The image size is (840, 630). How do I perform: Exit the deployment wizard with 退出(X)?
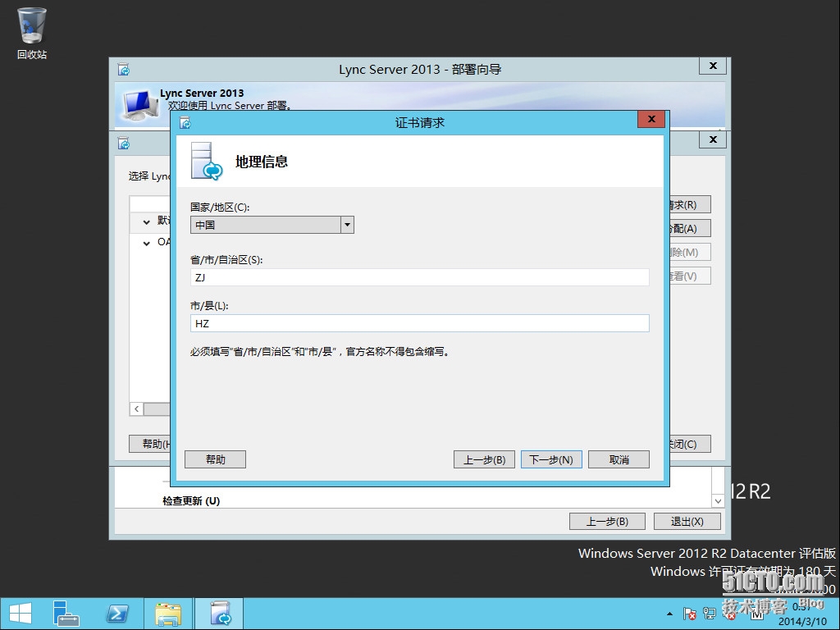pyautogui.click(x=687, y=521)
